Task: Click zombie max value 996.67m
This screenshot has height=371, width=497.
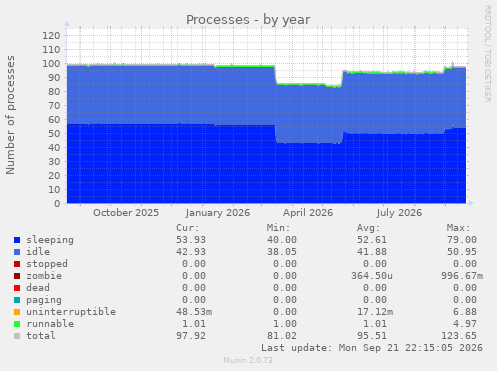Action: click(x=462, y=276)
